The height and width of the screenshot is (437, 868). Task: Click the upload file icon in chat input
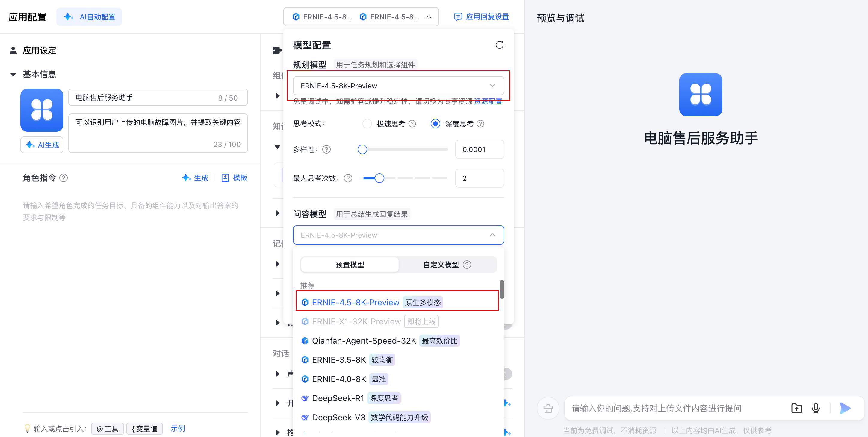click(796, 408)
